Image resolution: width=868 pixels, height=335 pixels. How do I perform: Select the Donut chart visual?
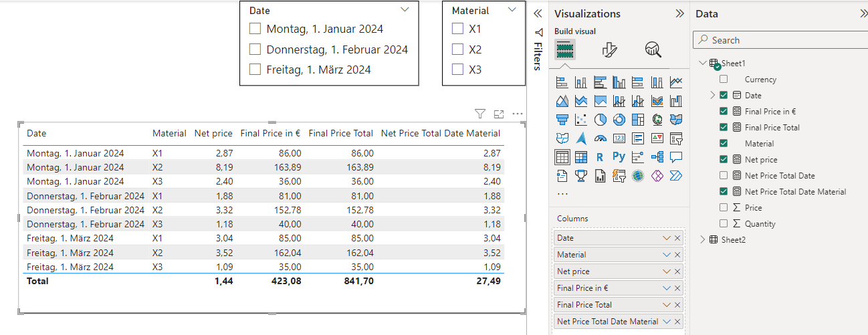click(619, 120)
